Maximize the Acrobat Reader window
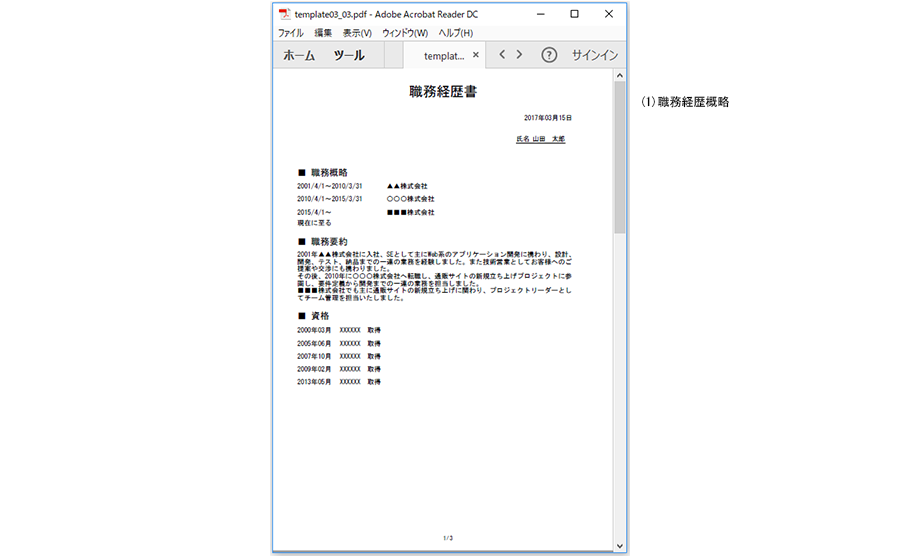 pos(575,14)
